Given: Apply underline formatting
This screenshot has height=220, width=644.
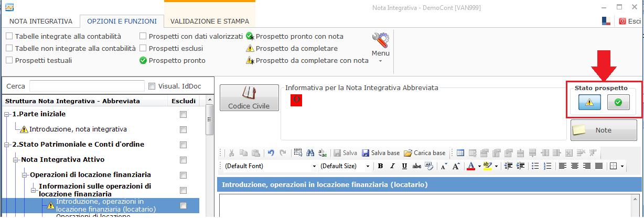Looking at the screenshot, I should [x=404, y=166].
